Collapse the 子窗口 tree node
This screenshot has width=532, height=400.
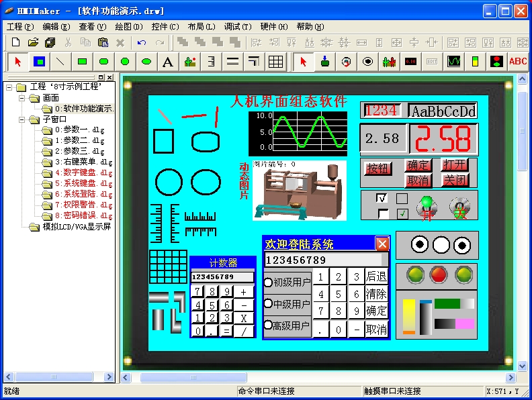(20, 119)
